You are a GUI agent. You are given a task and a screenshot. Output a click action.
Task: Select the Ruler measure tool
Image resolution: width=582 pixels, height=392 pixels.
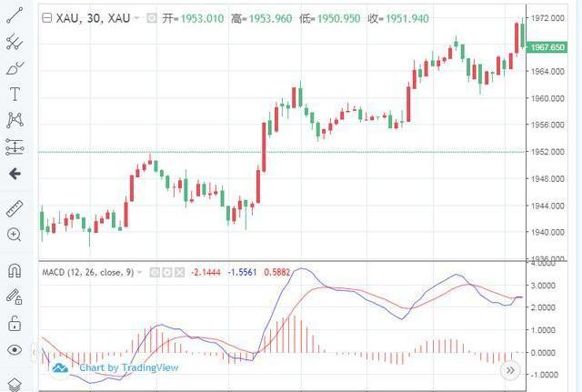point(15,208)
